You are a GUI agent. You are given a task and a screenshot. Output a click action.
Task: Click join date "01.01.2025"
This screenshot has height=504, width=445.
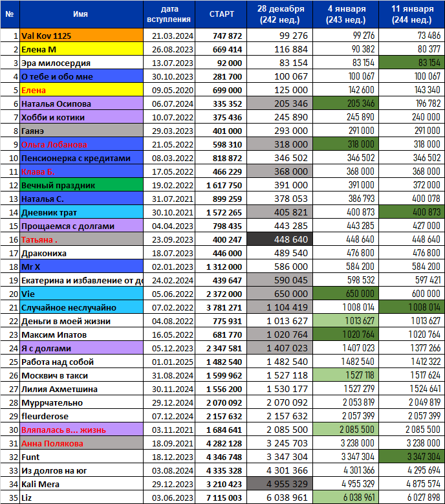pos(169,362)
